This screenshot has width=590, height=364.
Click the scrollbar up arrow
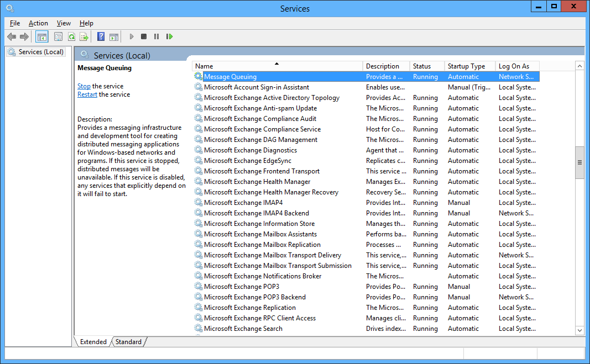[x=579, y=66]
